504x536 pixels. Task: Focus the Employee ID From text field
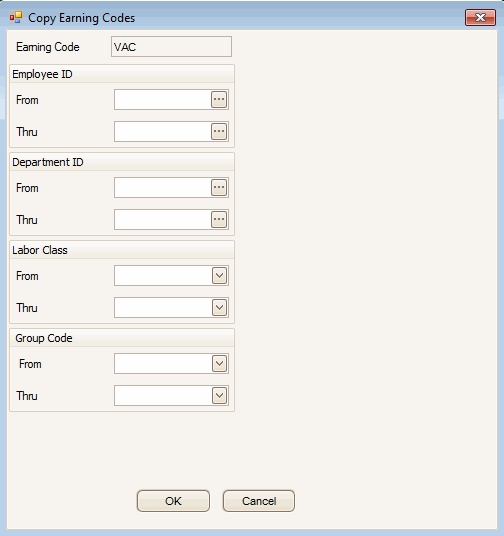point(163,100)
